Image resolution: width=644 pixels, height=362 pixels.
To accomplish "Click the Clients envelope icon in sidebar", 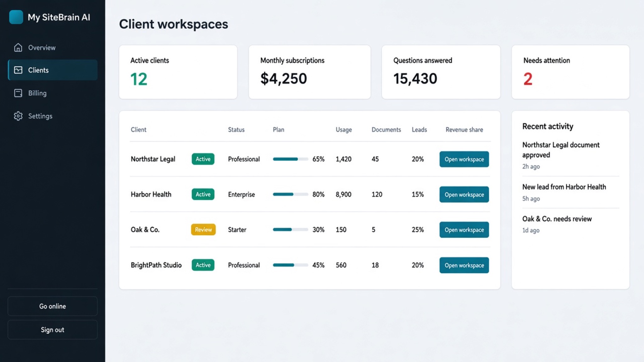I will pyautogui.click(x=18, y=70).
